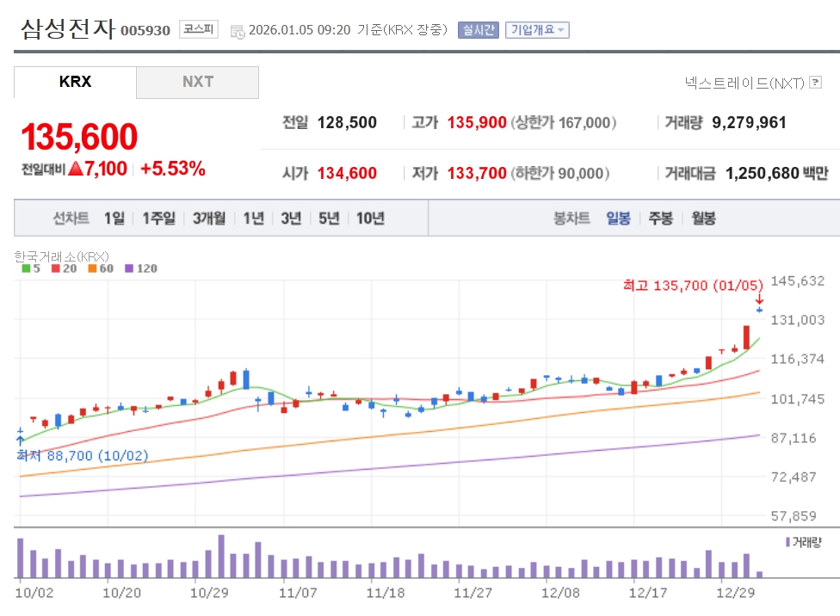Viewport: 840px width, 616px height.
Task: Select the 1일 line chart period
Action: 114,219
